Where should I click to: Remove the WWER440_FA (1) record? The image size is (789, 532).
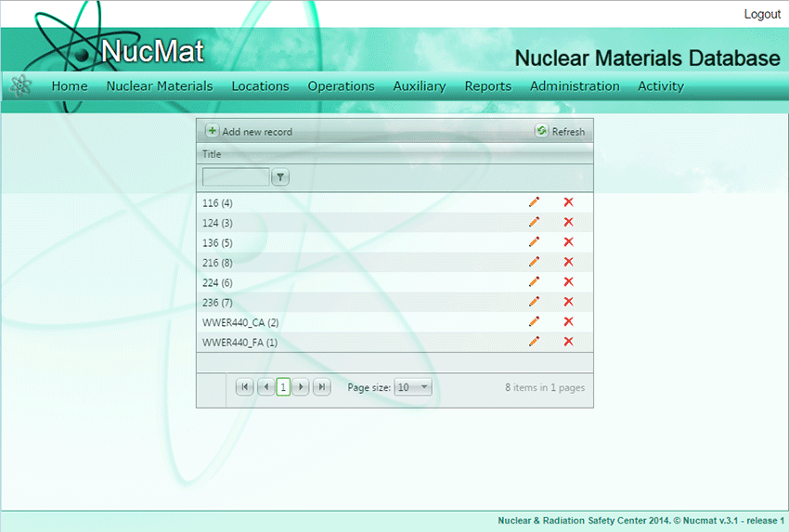[x=568, y=342]
